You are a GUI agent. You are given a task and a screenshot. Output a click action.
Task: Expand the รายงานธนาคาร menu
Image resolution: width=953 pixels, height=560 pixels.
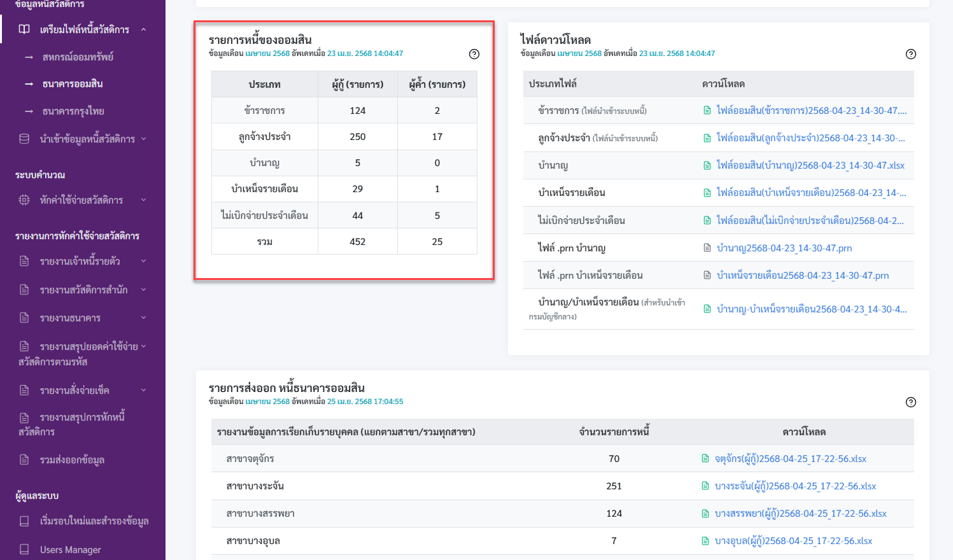coord(143,318)
